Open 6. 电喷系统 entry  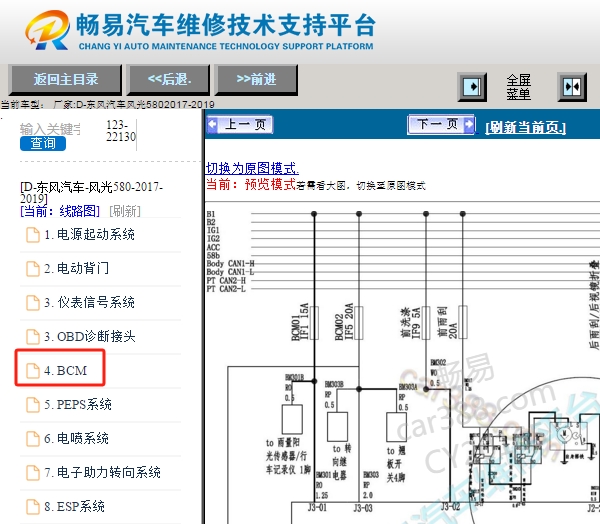coord(77,439)
